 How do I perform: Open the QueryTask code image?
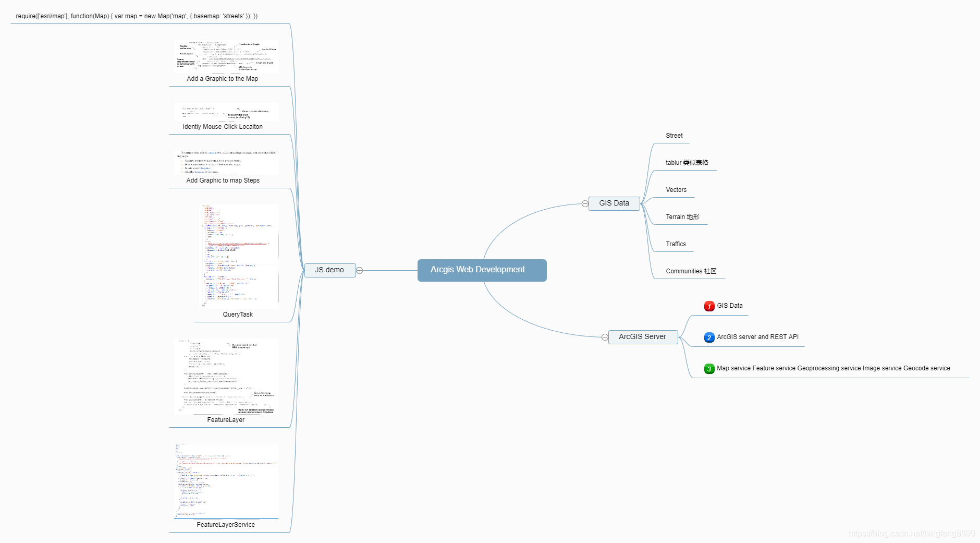(x=239, y=256)
